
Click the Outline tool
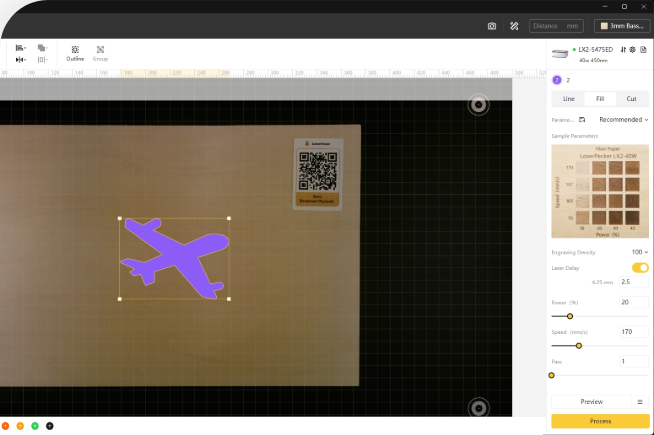click(75, 52)
